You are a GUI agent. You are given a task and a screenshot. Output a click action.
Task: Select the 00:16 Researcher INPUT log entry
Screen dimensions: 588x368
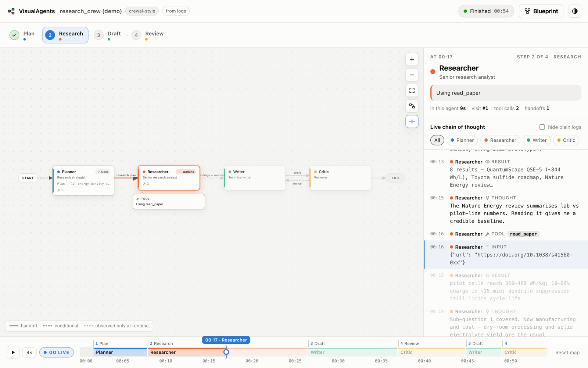pyautogui.click(x=506, y=255)
